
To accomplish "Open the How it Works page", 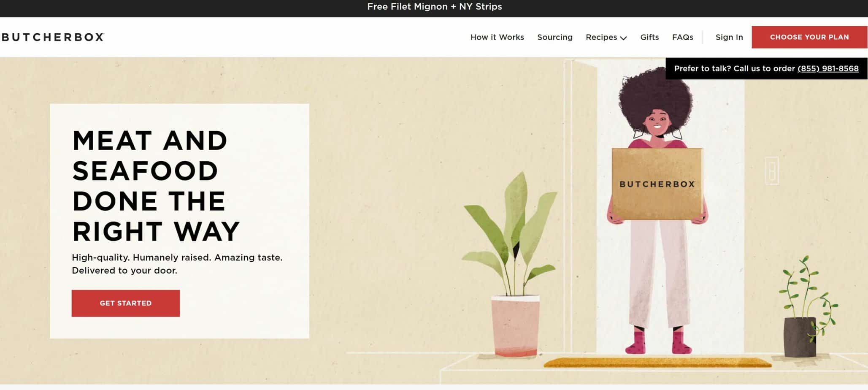I will tap(497, 37).
